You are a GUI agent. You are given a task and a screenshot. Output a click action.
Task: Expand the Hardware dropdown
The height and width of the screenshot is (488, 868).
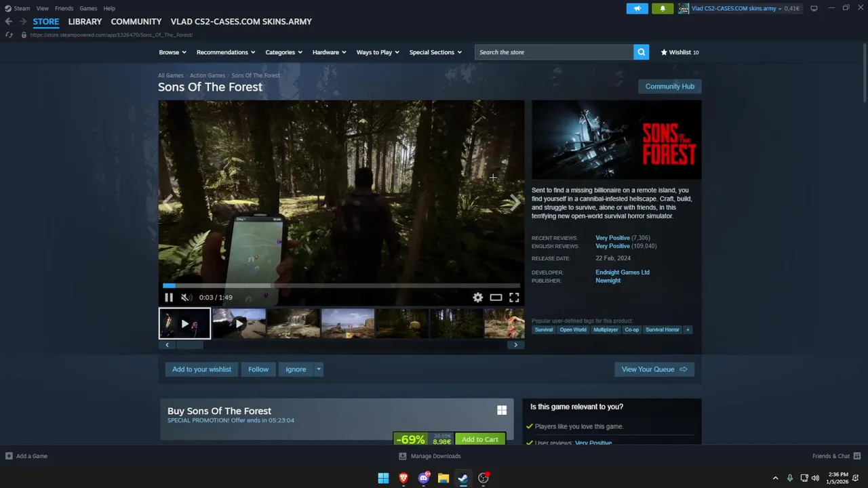[329, 52]
